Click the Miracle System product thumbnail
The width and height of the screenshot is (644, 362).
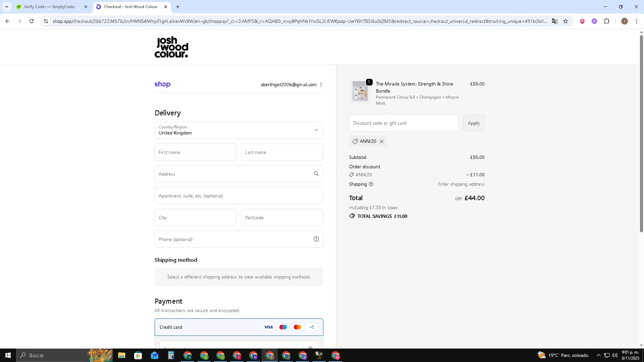[360, 91]
